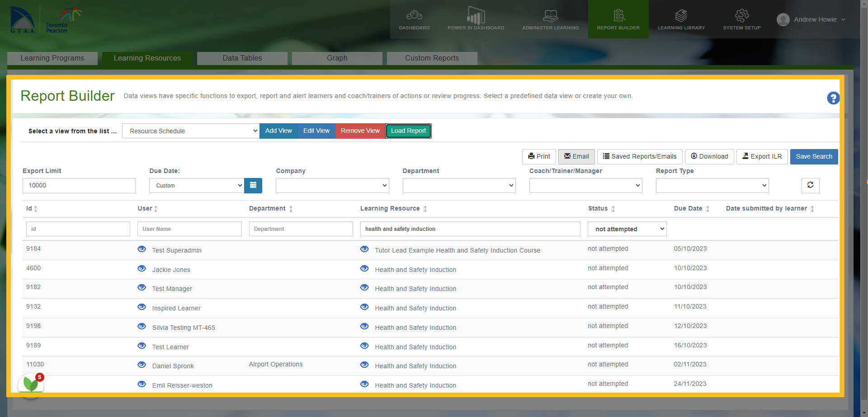Sort table by User column arrows
Screen dimensions: 868x417
point(156,209)
